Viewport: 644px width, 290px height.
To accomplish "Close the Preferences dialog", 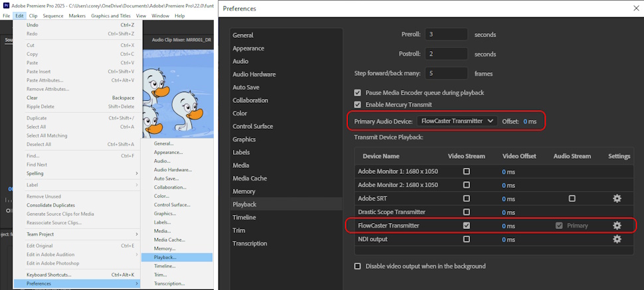I will click(636, 8).
